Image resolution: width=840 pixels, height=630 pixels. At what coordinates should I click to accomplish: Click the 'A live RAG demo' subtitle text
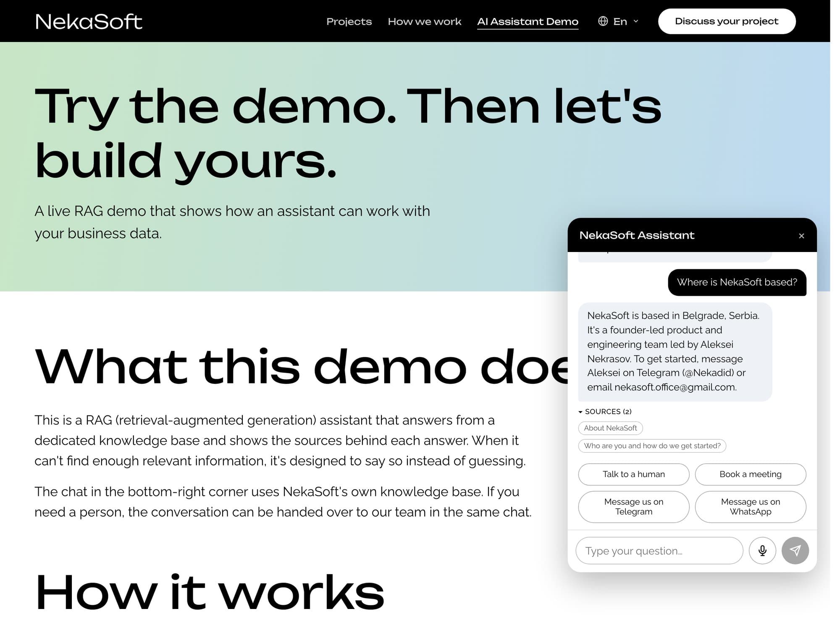click(x=232, y=222)
